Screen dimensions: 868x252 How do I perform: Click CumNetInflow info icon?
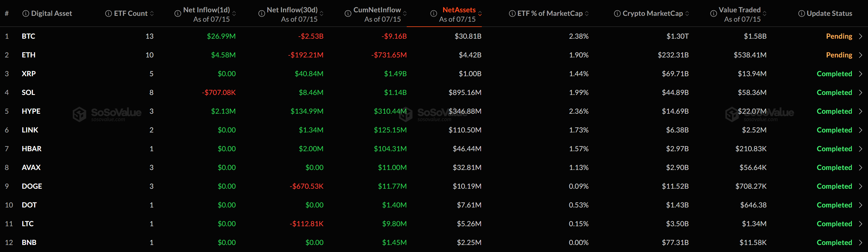tap(348, 13)
